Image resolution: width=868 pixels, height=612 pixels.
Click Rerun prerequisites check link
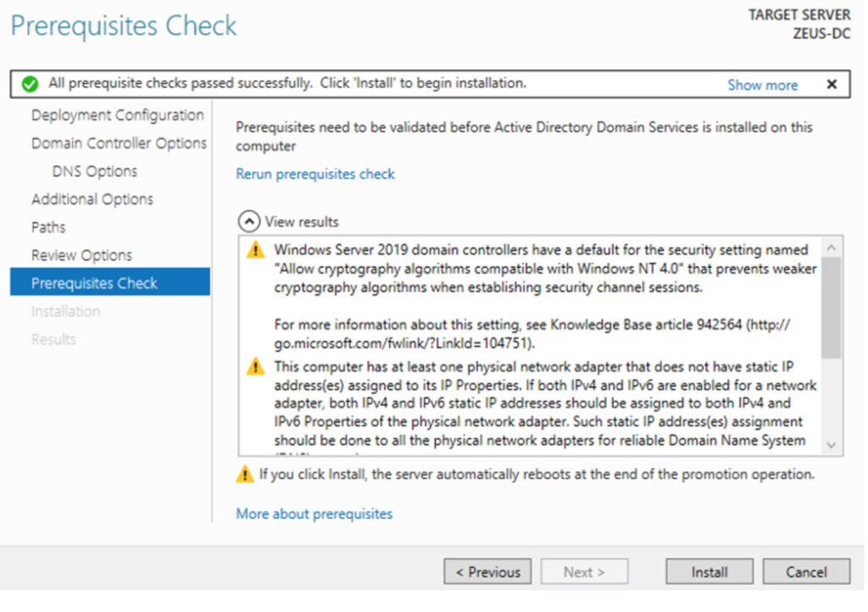[x=315, y=174]
